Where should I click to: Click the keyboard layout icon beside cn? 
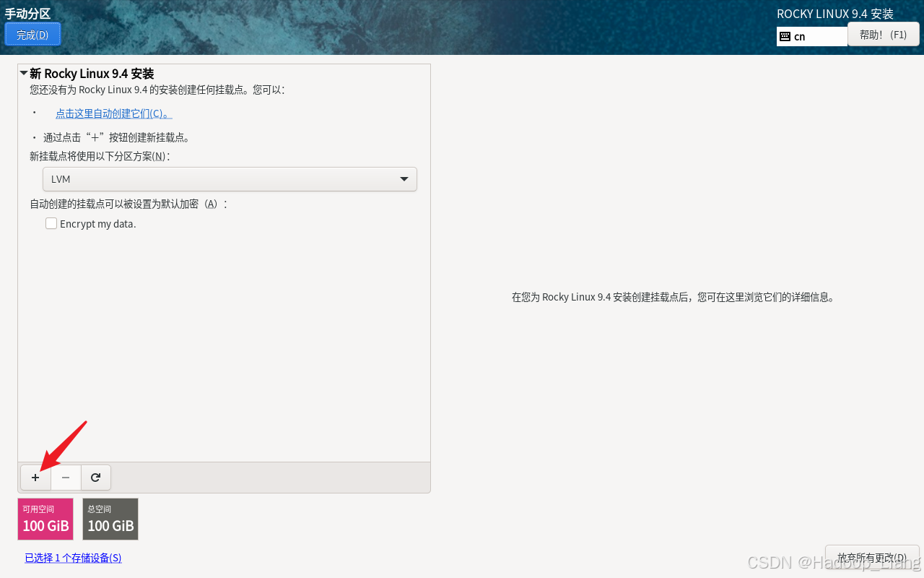785,36
